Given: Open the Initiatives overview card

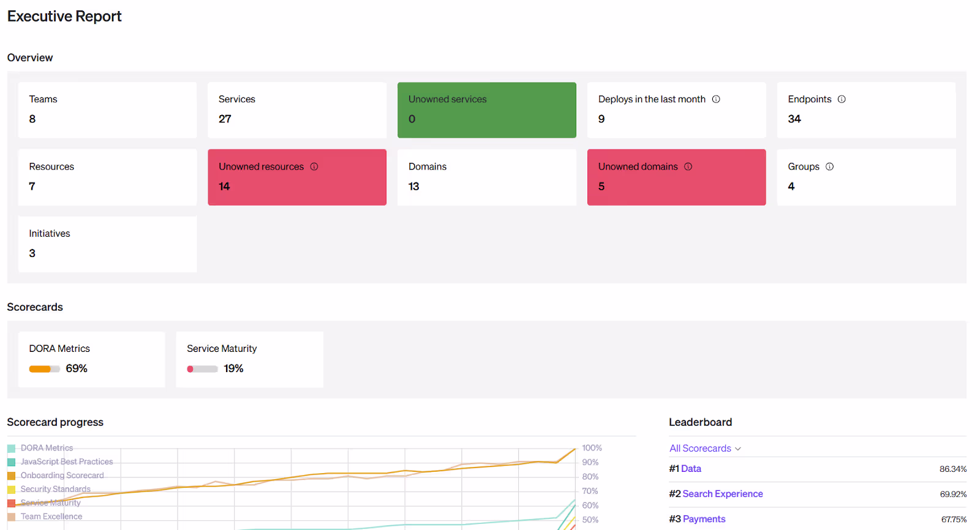Looking at the screenshot, I should (x=107, y=244).
